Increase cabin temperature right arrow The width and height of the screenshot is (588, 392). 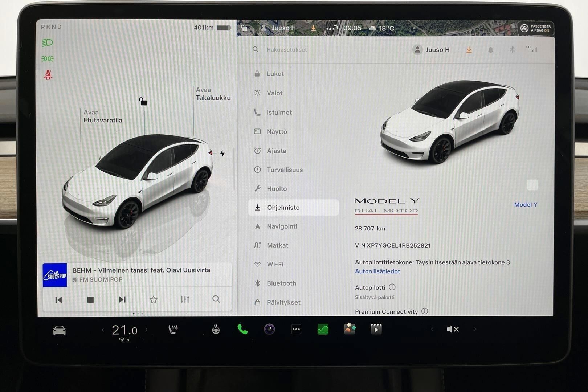(146, 330)
